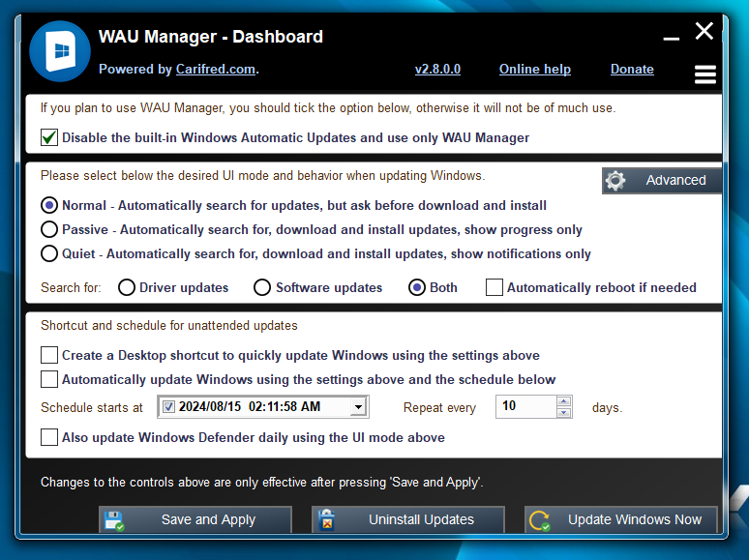Viewport: 749px width, 560px height.
Task: Click the trash icon on Uninstall Updates
Action: click(327, 520)
